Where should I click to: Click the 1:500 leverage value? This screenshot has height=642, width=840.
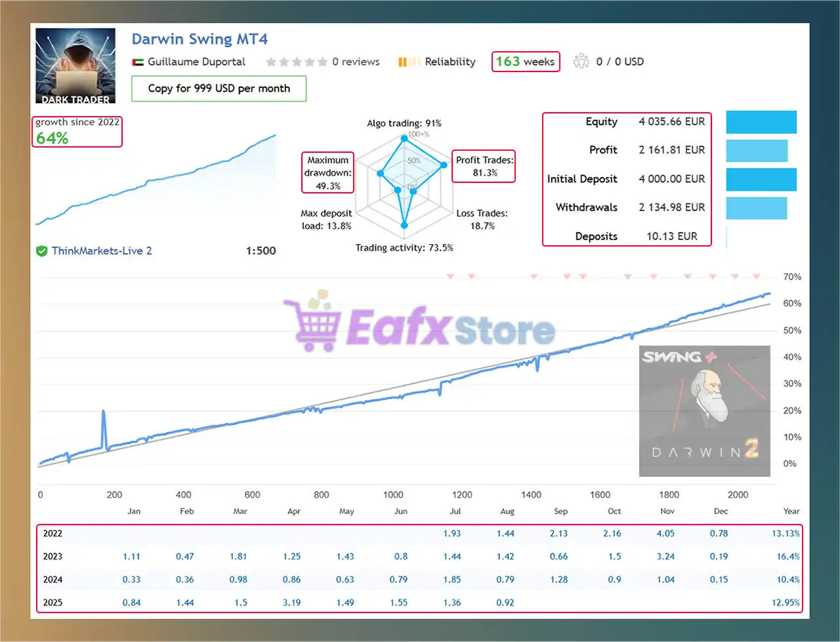261,251
